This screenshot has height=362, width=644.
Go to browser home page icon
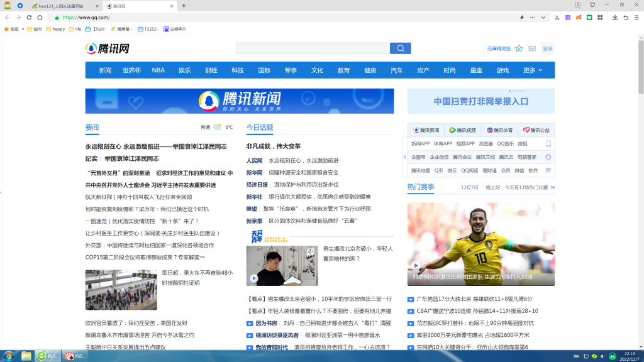[x=40, y=18]
